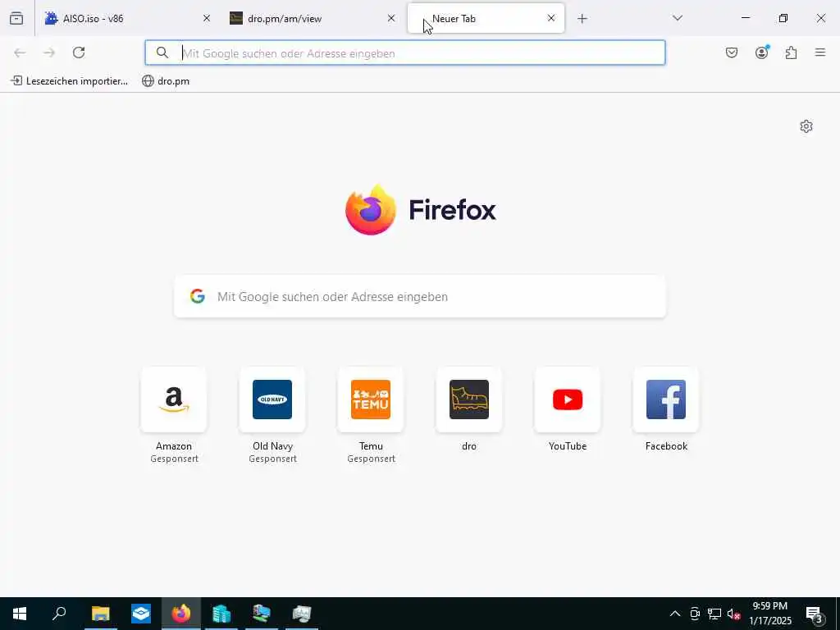Open the network tray icon
Viewport: 840px width, 630px height.
click(x=714, y=614)
